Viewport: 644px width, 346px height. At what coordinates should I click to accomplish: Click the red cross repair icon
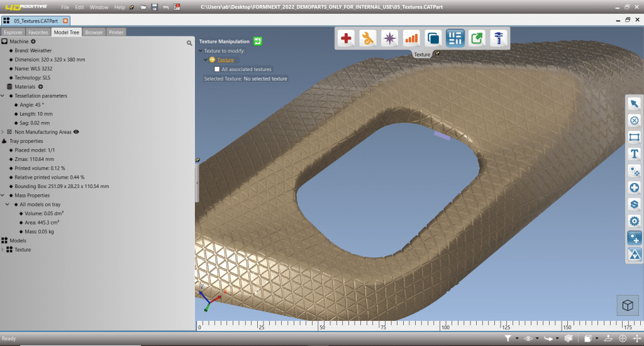tap(346, 38)
